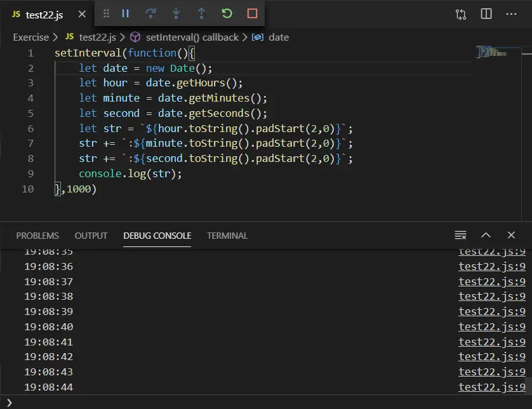The image size is (532, 409).
Task: Maximize the panel with the chevron
Action: [x=486, y=235]
